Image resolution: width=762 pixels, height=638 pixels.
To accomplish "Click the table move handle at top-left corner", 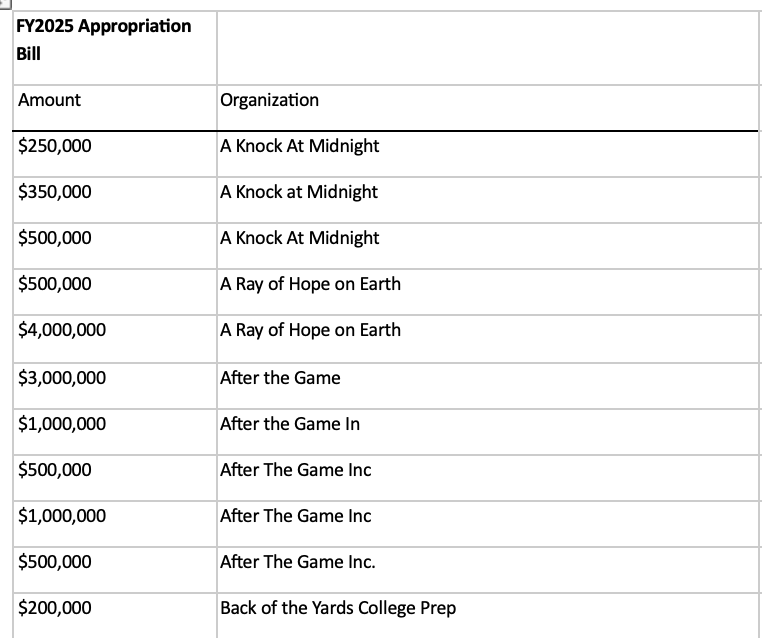I will [x=5, y=5].
